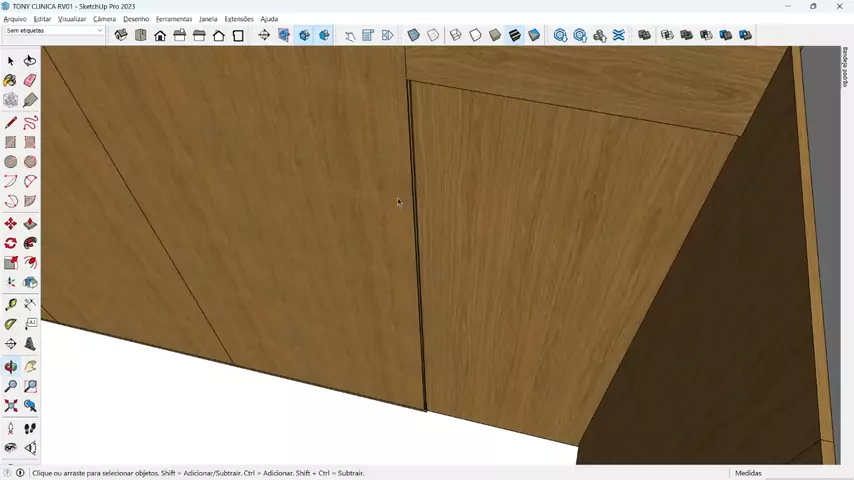Open the Câmera menu
The width and height of the screenshot is (854, 480).
(104, 19)
